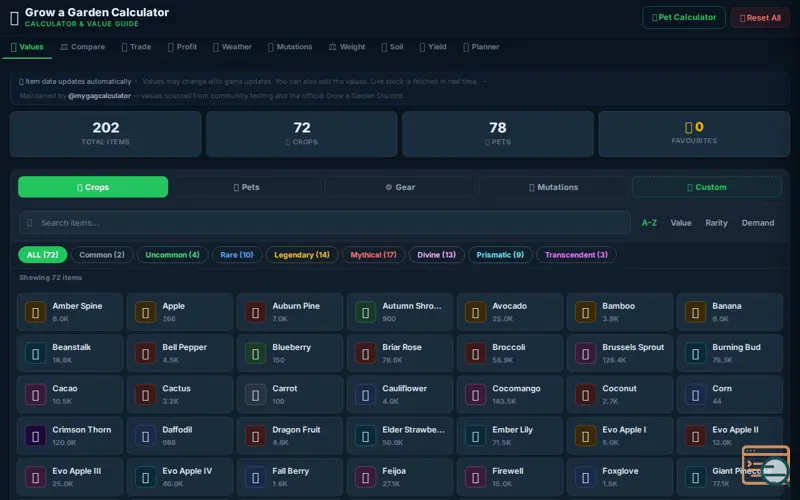Filter crops by Mythical (17)

click(x=373, y=255)
